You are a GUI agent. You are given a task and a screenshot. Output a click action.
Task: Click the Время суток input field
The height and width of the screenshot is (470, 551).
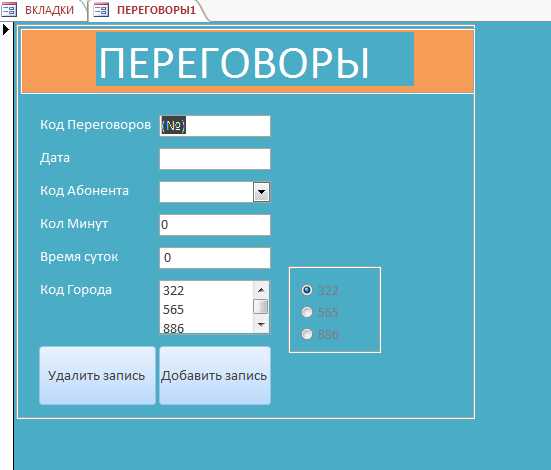215,258
